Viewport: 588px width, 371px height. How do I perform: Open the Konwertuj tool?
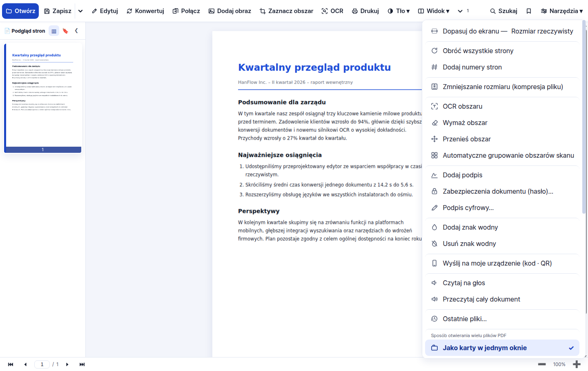(x=145, y=11)
